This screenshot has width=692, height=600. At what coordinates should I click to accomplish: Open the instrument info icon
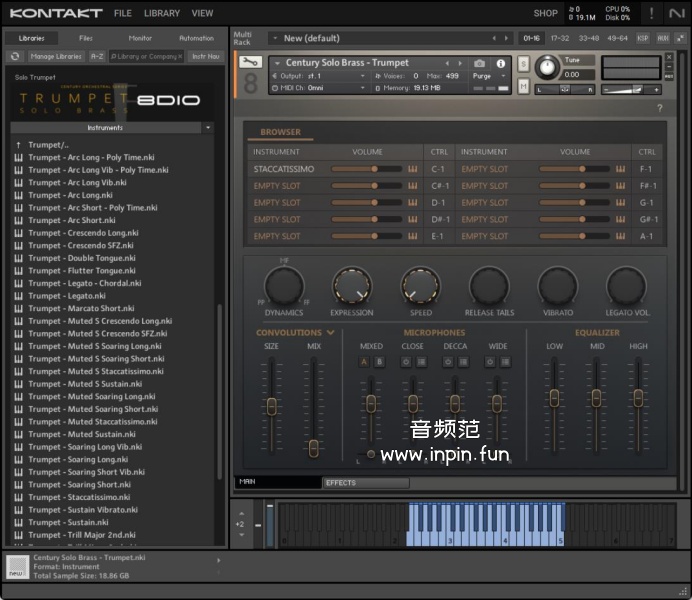502,63
